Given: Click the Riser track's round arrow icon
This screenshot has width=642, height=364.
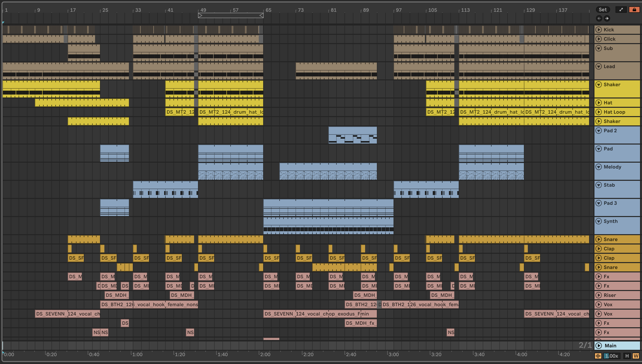Looking at the screenshot, I should [598, 295].
